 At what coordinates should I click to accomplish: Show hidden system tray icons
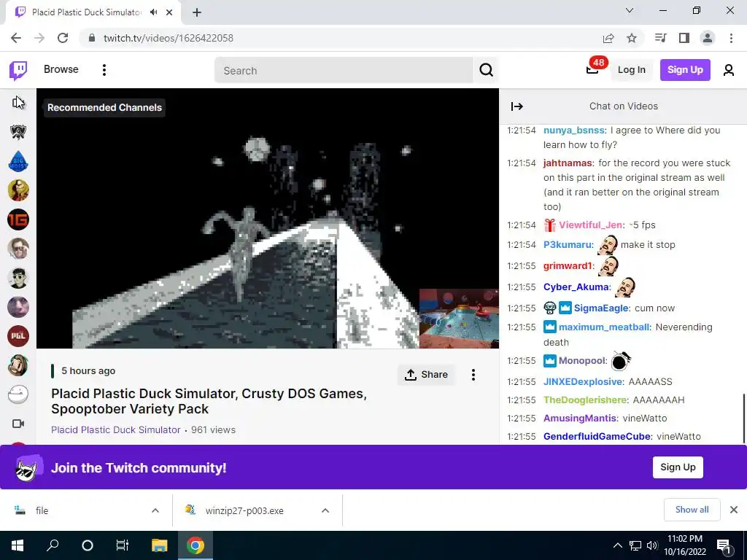coord(617,545)
